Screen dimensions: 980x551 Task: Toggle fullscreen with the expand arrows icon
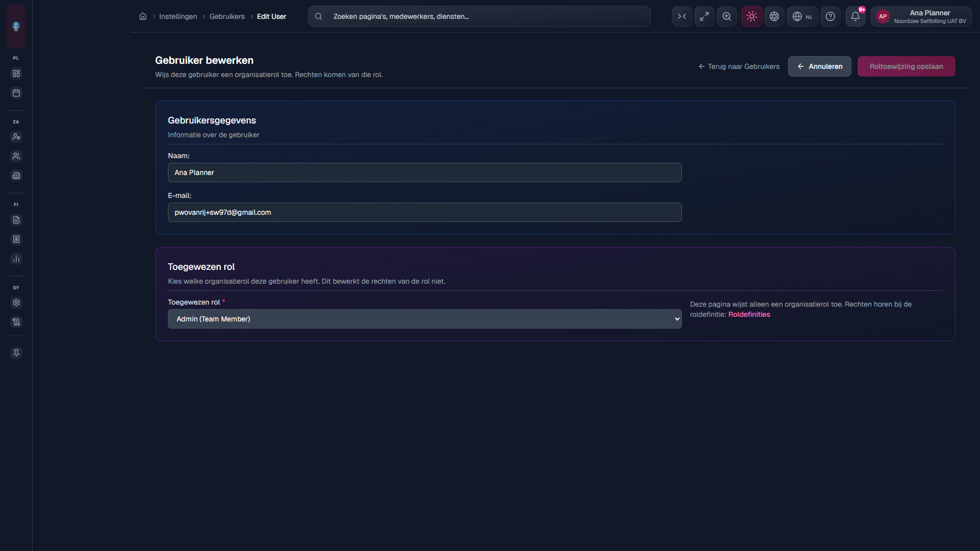coord(704,16)
